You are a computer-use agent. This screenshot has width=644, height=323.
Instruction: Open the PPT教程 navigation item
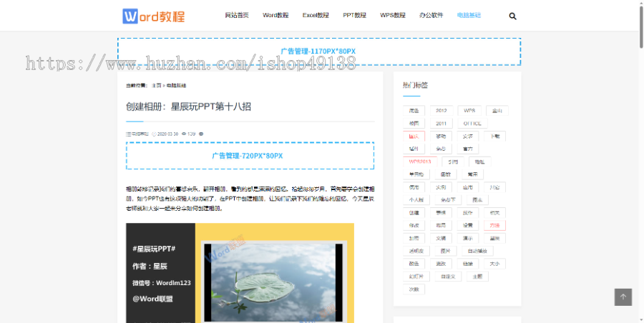click(x=354, y=16)
